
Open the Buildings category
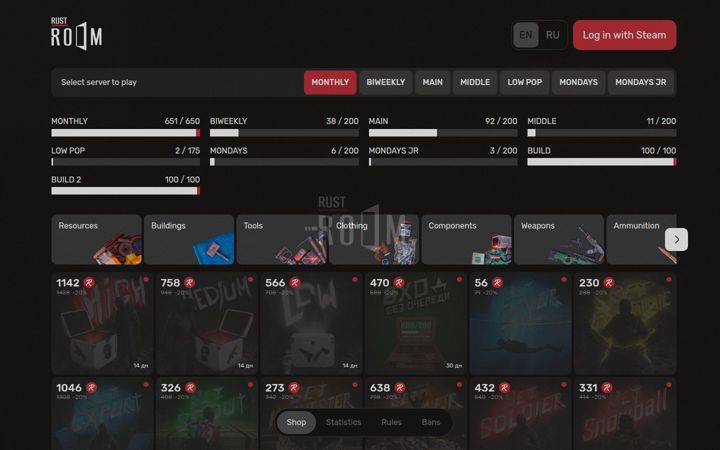189,239
